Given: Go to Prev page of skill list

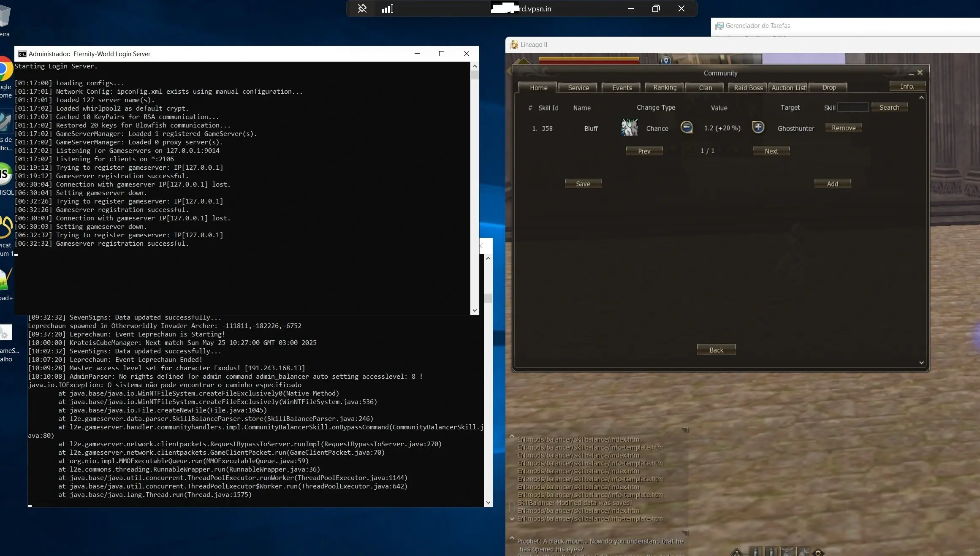Looking at the screenshot, I should pyautogui.click(x=644, y=151).
